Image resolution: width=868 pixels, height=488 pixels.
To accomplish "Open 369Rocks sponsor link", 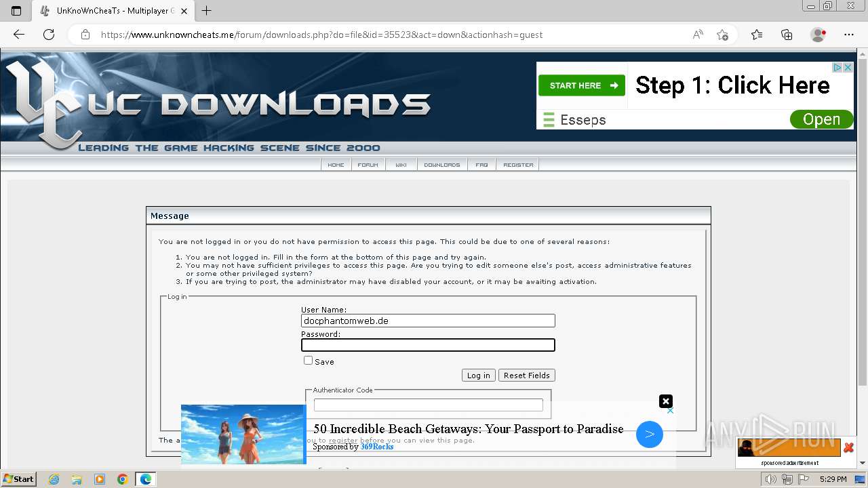I will tap(376, 447).
